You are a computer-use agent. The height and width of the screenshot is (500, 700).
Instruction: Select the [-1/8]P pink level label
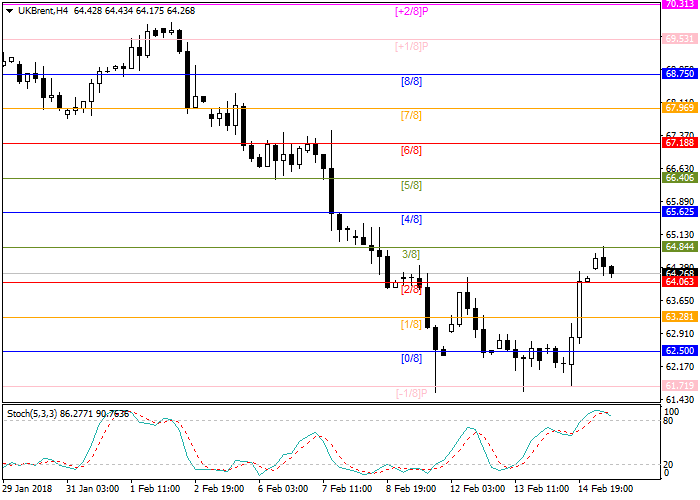[x=411, y=392]
